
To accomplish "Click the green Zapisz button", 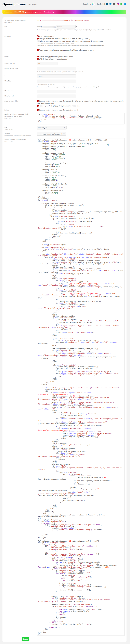I will 25,639.
